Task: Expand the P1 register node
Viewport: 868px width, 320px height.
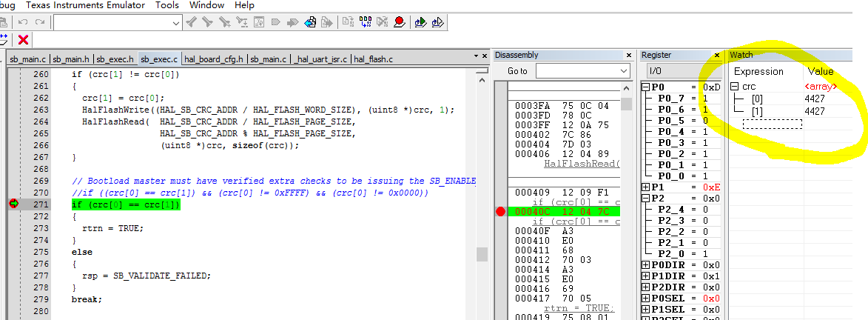Action: (645, 187)
